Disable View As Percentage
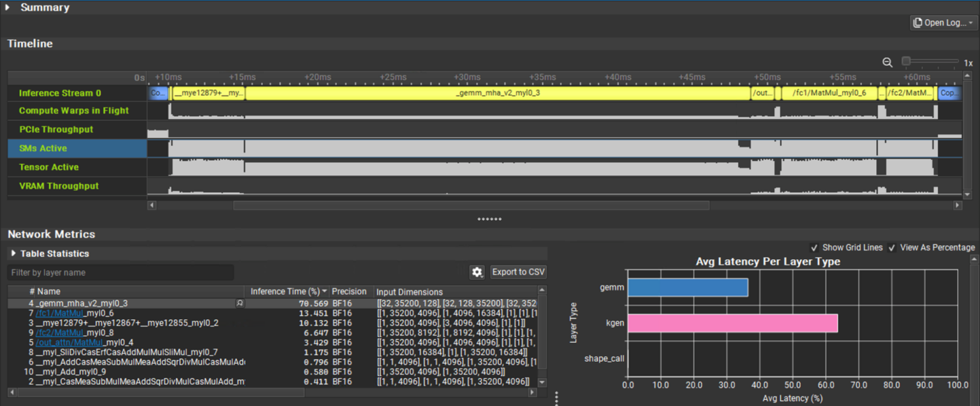 892,247
